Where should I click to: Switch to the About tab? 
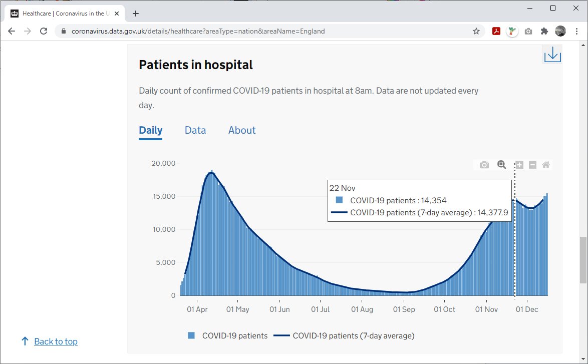(x=241, y=130)
